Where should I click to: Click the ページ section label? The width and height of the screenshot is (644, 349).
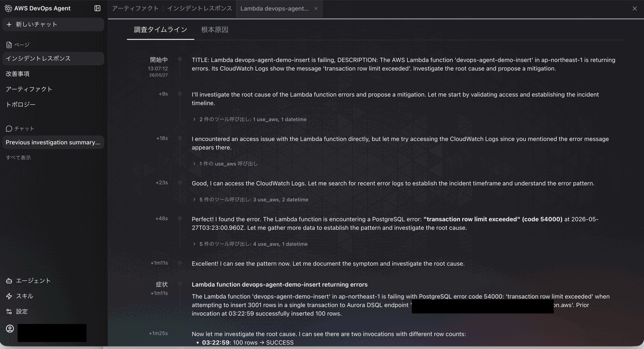click(22, 45)
